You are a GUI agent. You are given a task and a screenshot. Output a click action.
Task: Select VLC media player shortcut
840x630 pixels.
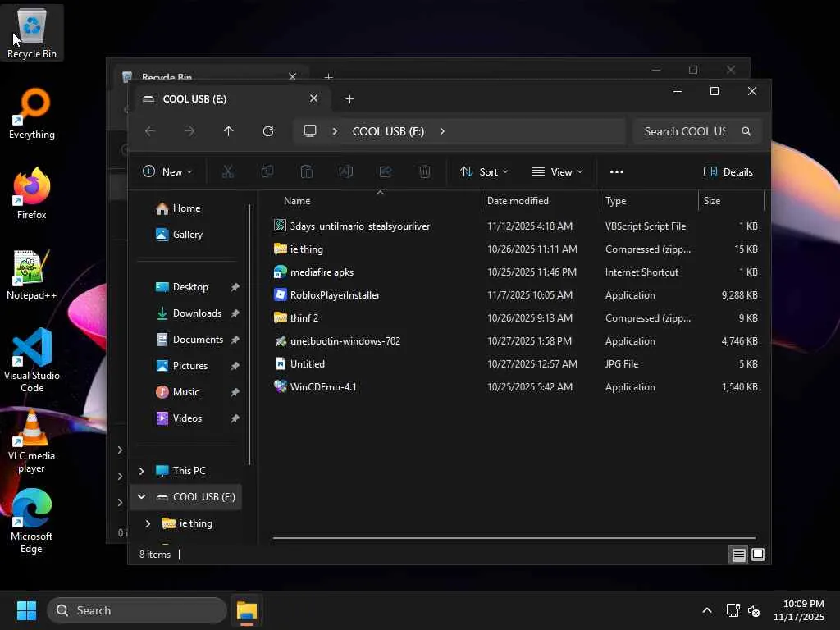coord(32,441)
